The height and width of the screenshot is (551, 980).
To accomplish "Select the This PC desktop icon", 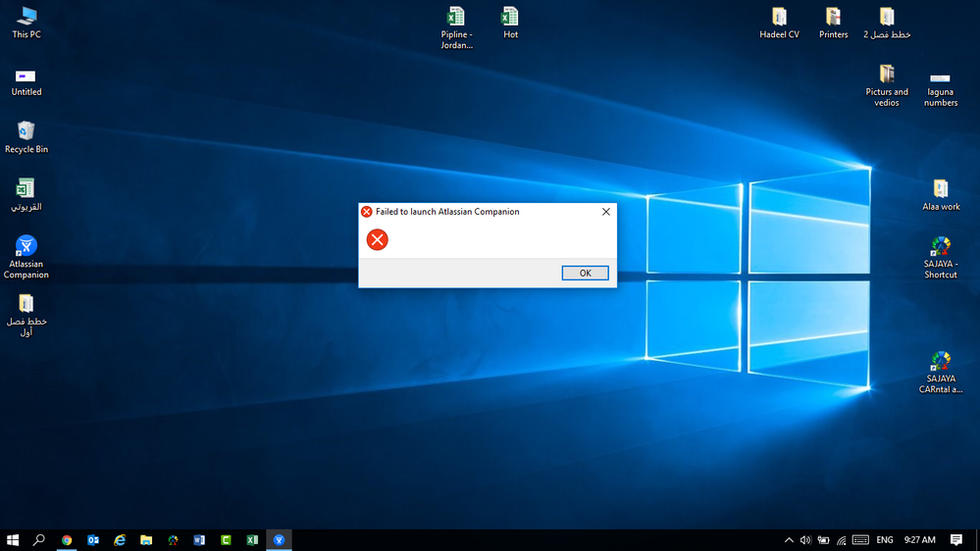I will point(26,24).
